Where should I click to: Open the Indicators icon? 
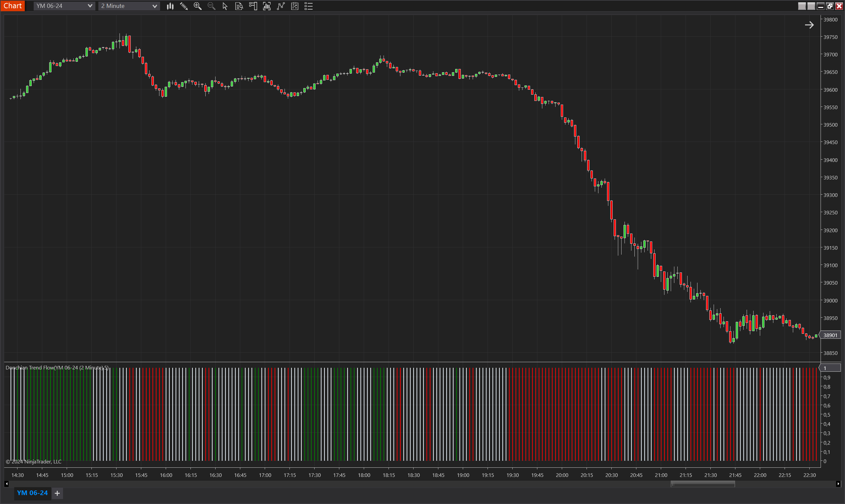281,6
